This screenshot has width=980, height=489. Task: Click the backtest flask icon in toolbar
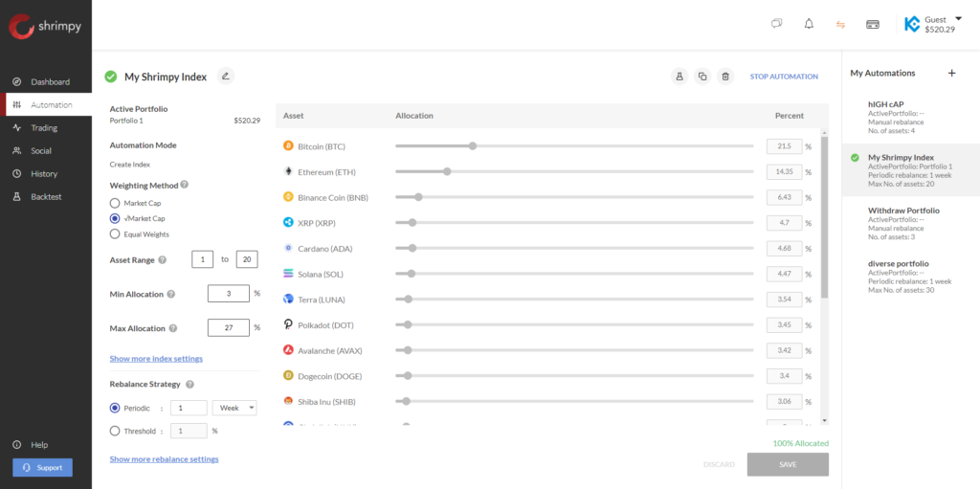679,77
